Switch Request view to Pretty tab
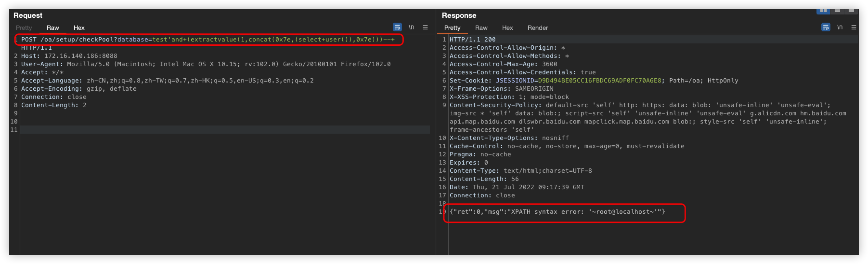 coord(24,28)
